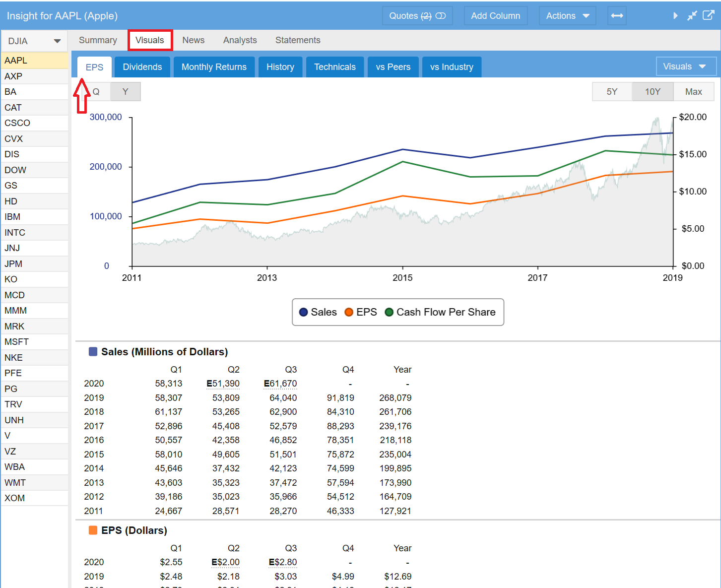
Task: Select BA in the ticker list
Action: coord(34,92)
